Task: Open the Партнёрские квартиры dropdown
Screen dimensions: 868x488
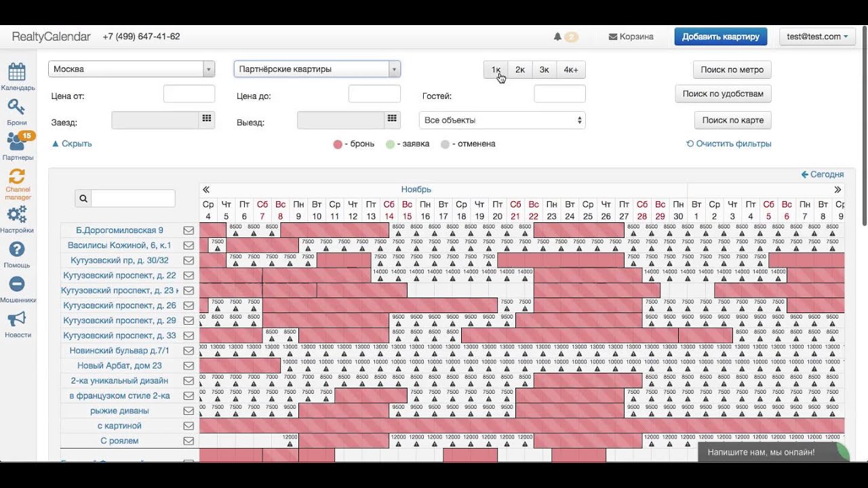Action: [317, 69]
